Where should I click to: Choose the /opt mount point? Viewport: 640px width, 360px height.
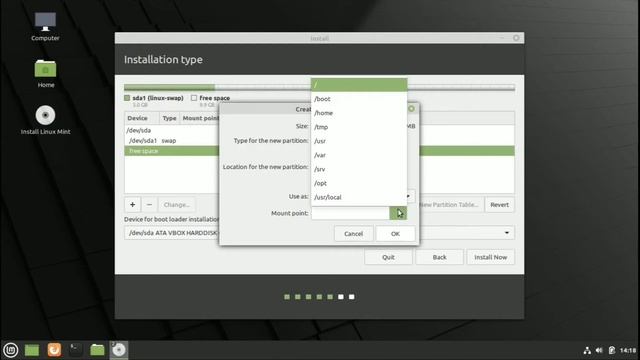click(359, 183)
